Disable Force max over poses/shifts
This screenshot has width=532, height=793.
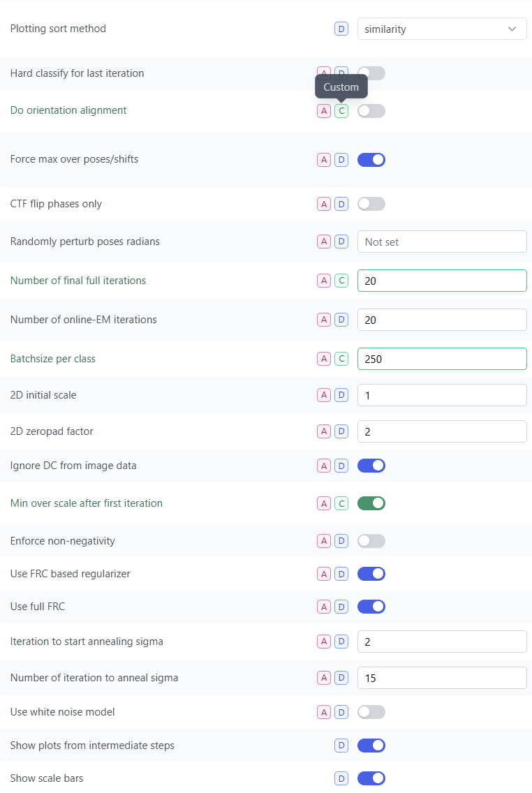tap(371, 160)
